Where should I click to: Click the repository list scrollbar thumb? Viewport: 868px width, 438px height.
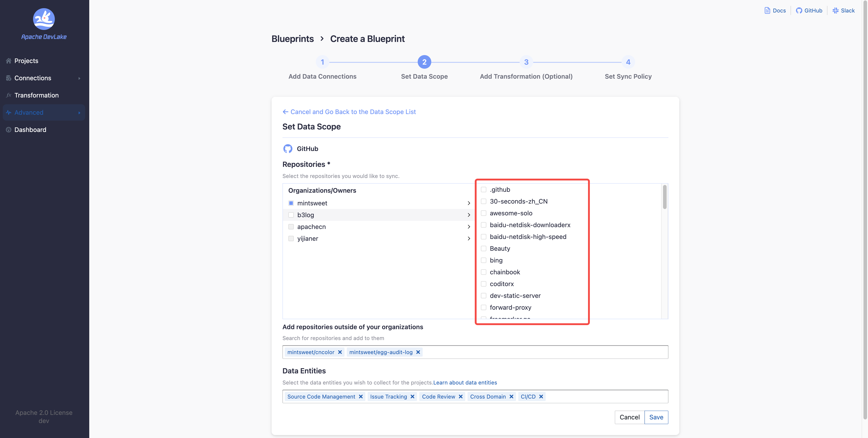coord(665,197)
